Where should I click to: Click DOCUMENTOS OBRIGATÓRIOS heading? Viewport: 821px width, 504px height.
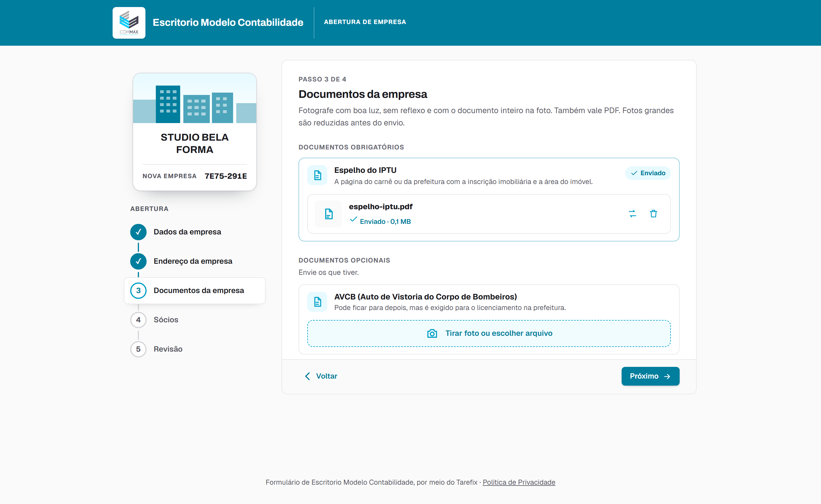[x=351, y=147]
